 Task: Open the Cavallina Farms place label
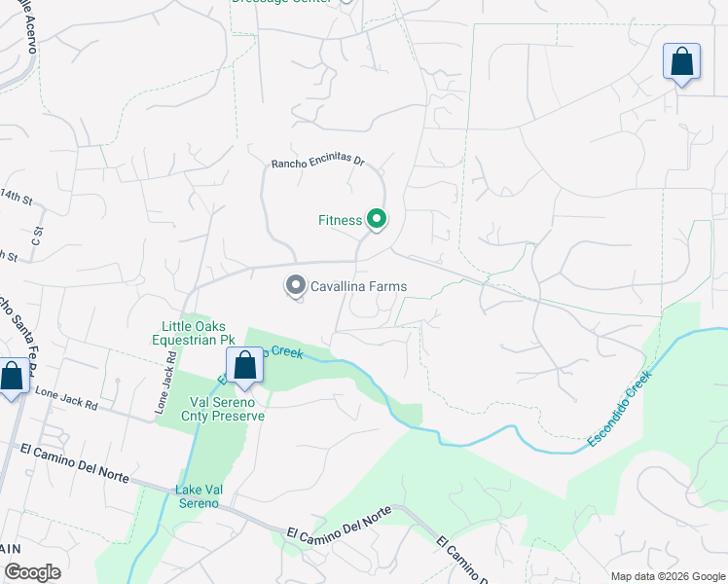click(358, 286)
